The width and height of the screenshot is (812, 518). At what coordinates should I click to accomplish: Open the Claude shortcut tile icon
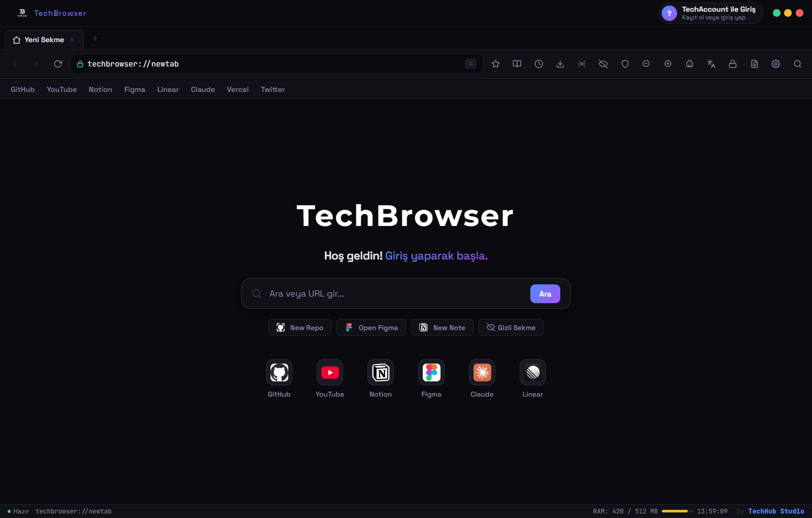482,372
